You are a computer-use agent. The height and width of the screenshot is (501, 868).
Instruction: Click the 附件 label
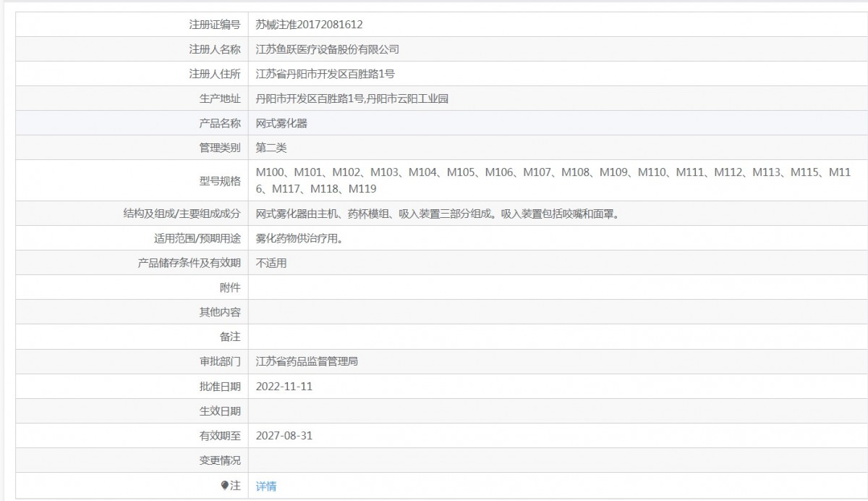[x=230, y=287]
